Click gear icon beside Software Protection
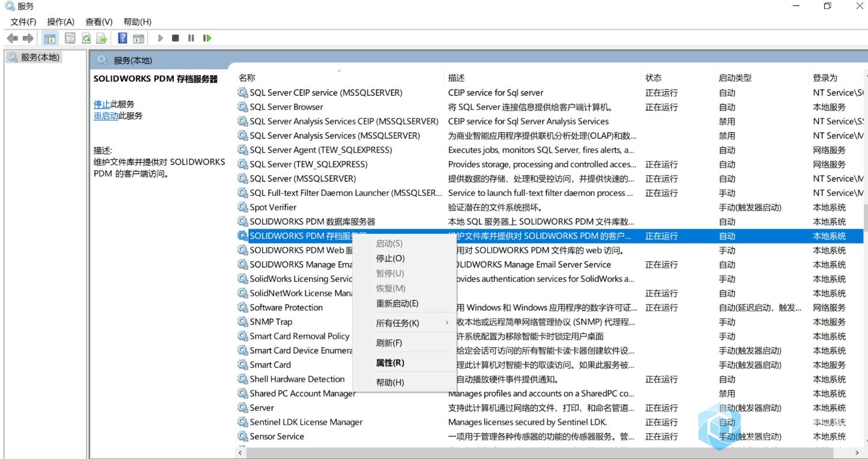The image size is (868, 459). click(243, 308)
